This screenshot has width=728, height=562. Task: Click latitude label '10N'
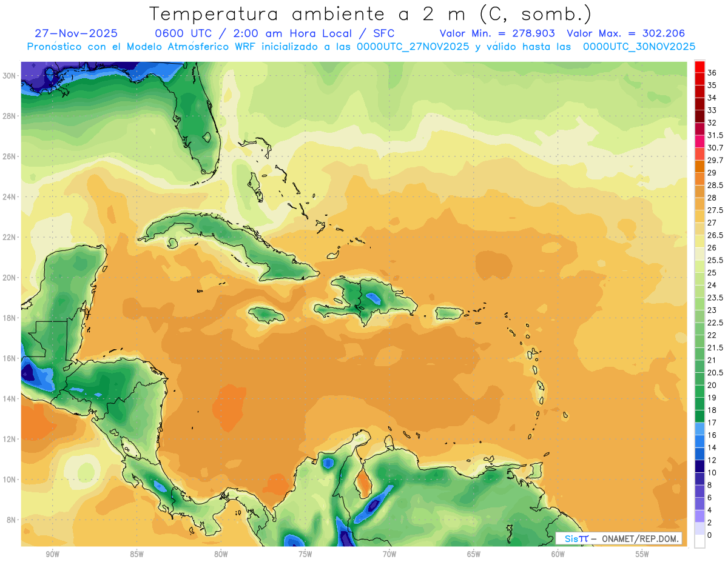coord(10,480)
